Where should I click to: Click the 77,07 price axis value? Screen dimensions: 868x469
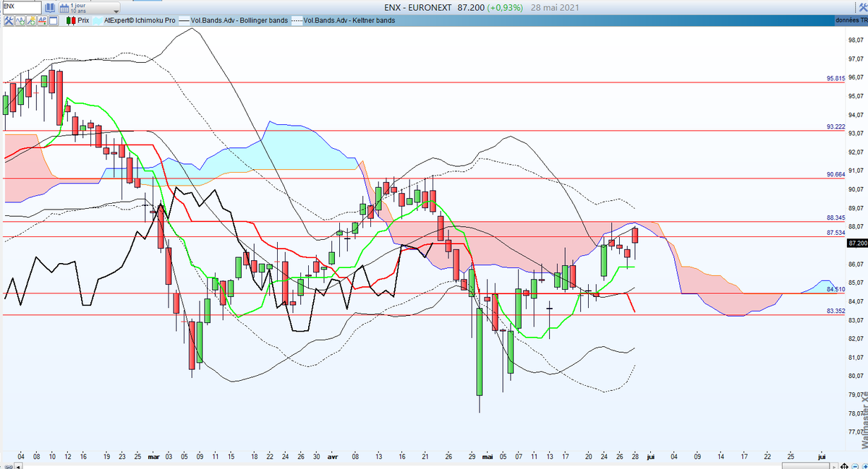click(x=856, y=432)
